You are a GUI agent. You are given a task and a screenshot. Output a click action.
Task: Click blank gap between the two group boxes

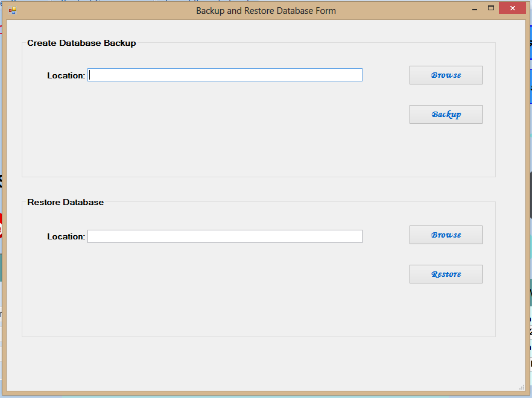tap(259, 188)
